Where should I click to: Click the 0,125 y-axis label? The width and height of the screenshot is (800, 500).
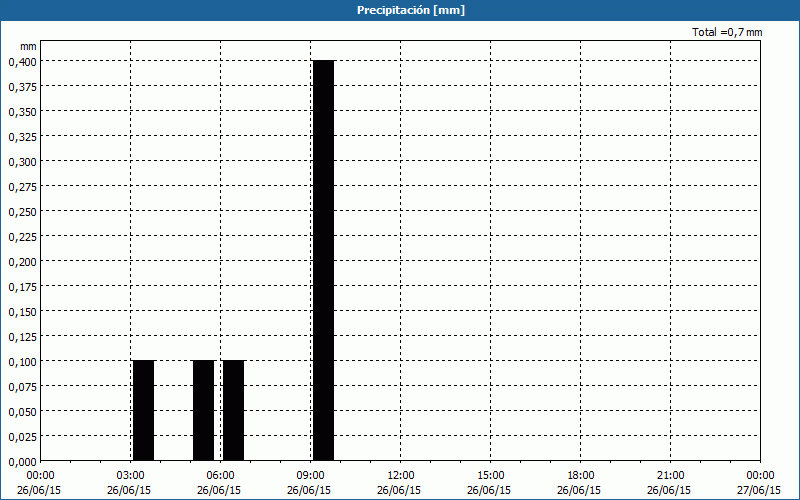click(22, 337)
